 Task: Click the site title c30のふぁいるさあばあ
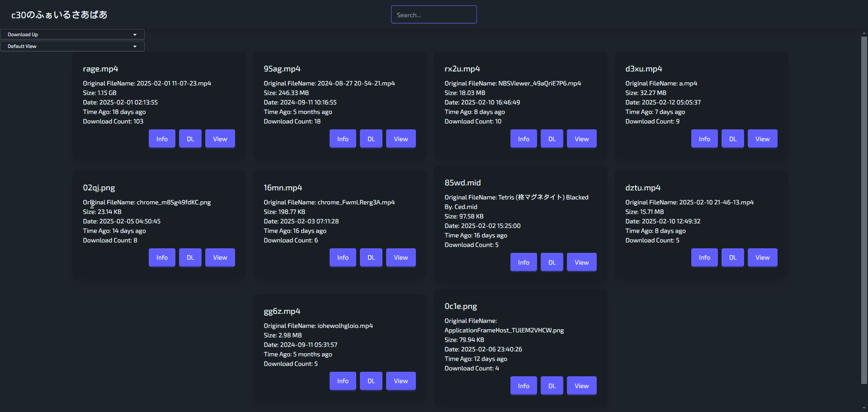tap(59, 15)
